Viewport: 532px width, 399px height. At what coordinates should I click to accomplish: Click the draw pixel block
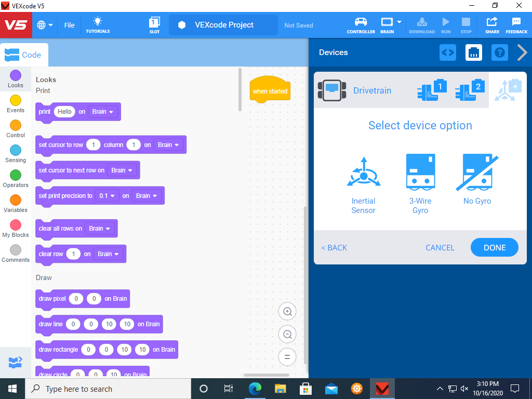pos(83,299)
